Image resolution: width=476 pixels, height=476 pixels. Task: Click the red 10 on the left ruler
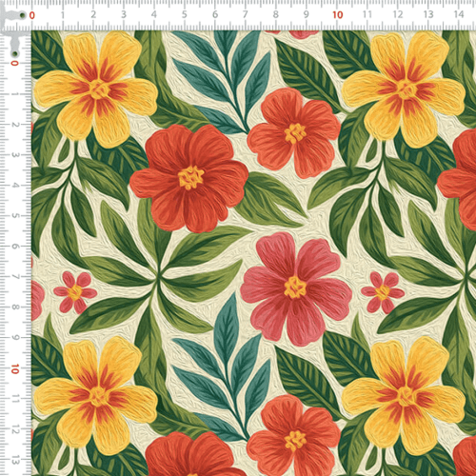coord(14,369)
